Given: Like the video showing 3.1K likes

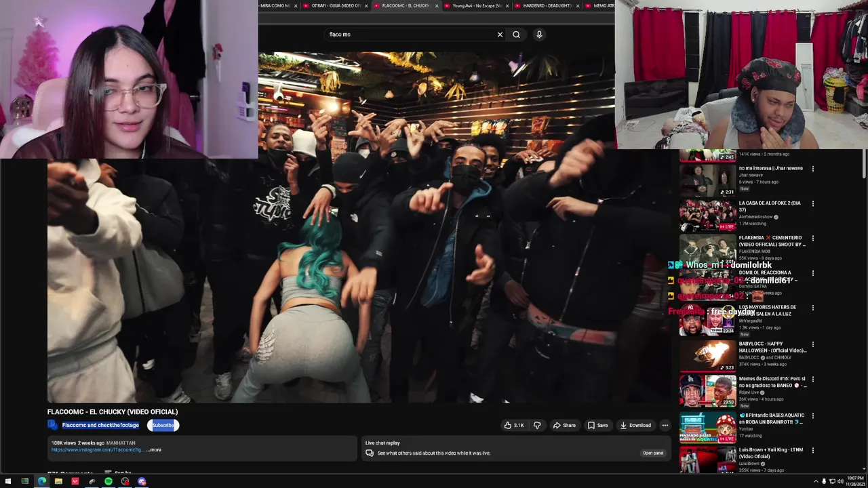Looking at the screenshot, I should [x=514, y=426].
